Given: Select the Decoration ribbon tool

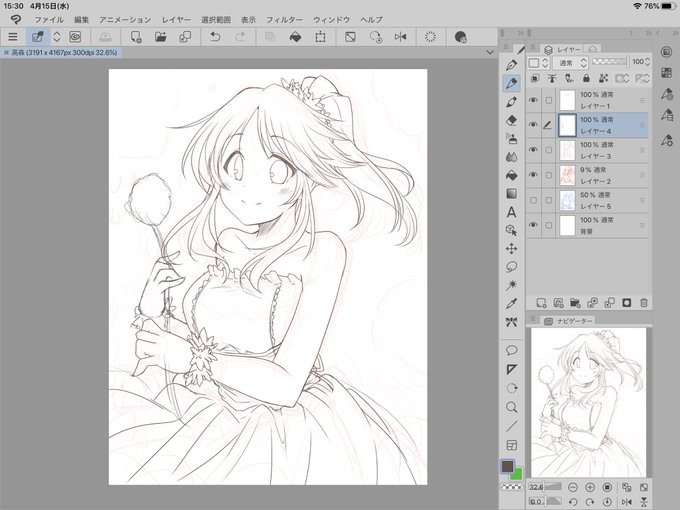Looking at the screenshot, I should (512, 322).
